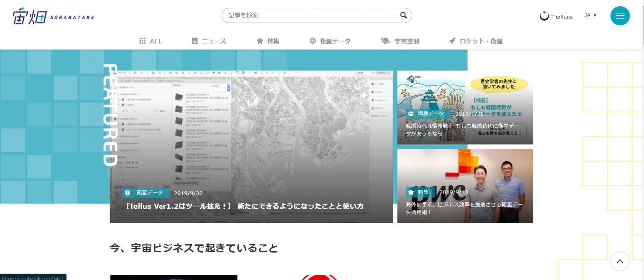Open the teal hamburger menu
Viewport: 644px width, 280px height.
pos(620,16)
